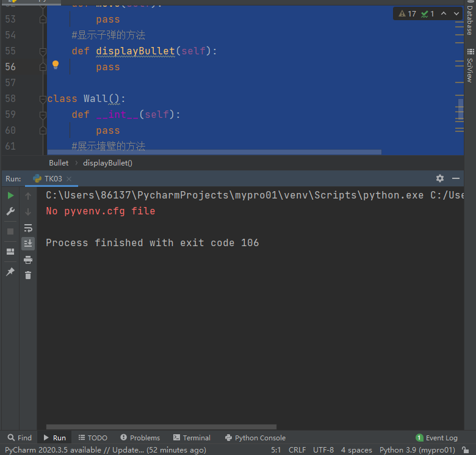
Task: Open run configuration wrench icon
Action: coord(10,211)
